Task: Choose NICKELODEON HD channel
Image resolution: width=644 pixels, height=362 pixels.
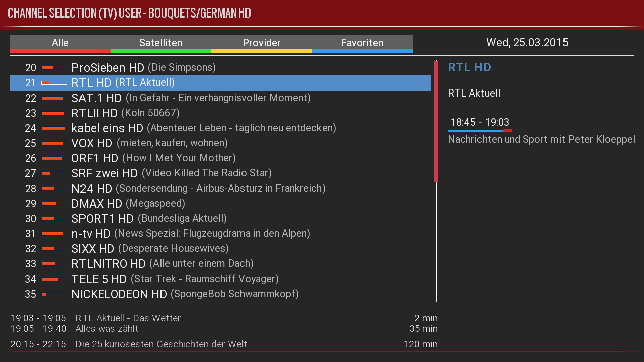Action: tap(220, 294)
